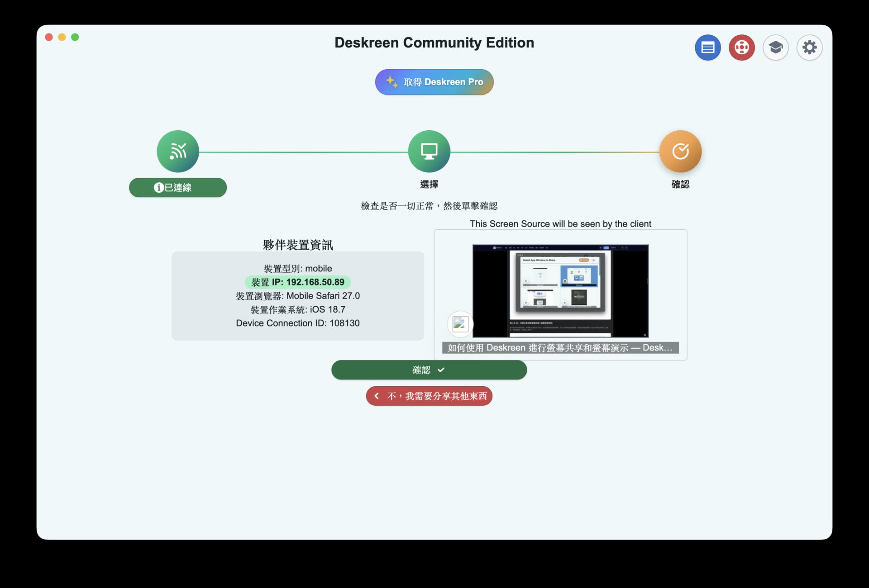
Task: Click the monitor select step circle
Action: pos(429,152)
